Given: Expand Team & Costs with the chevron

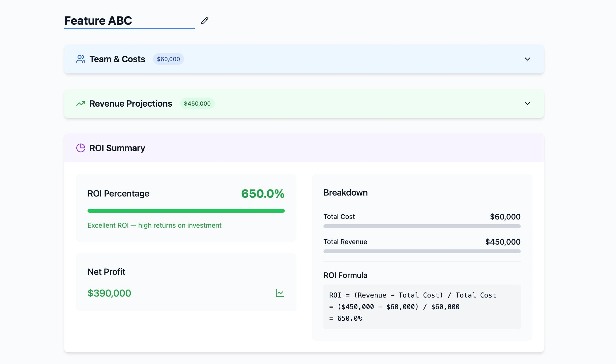Looking at the screenshot, I should (x=527, y=59).
